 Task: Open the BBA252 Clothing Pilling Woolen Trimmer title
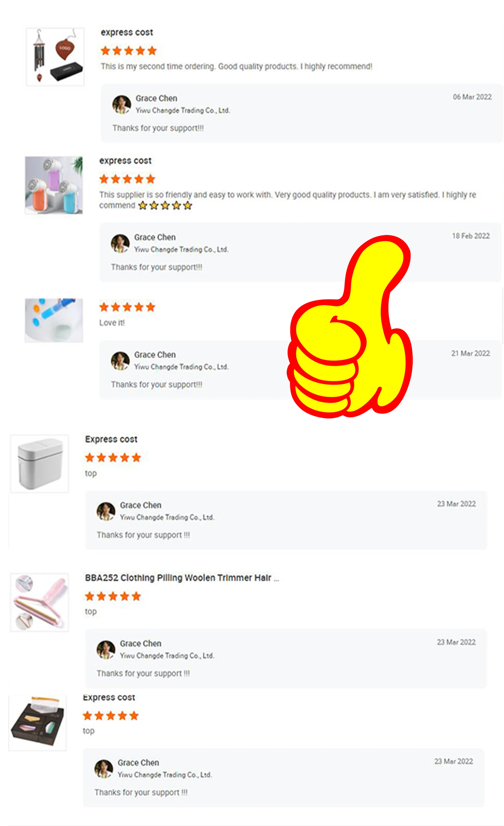coord(182,578)
